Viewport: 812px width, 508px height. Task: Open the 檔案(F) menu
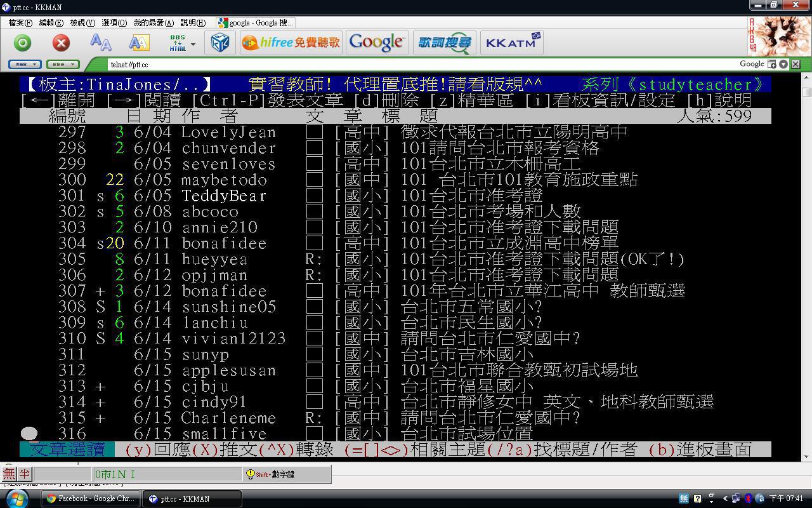20,23
